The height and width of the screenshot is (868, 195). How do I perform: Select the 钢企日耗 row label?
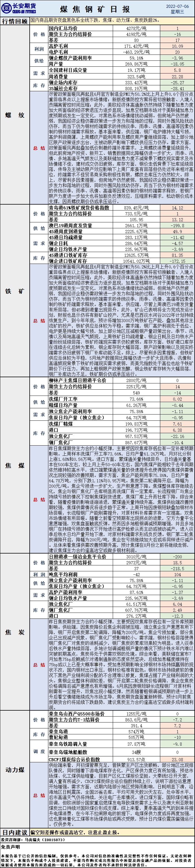click(58, 243)
